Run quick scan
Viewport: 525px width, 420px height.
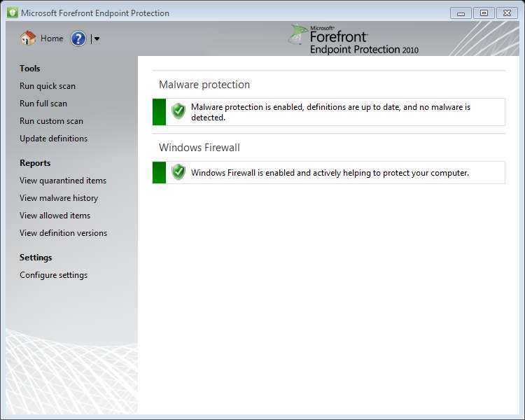coord(48,86)
